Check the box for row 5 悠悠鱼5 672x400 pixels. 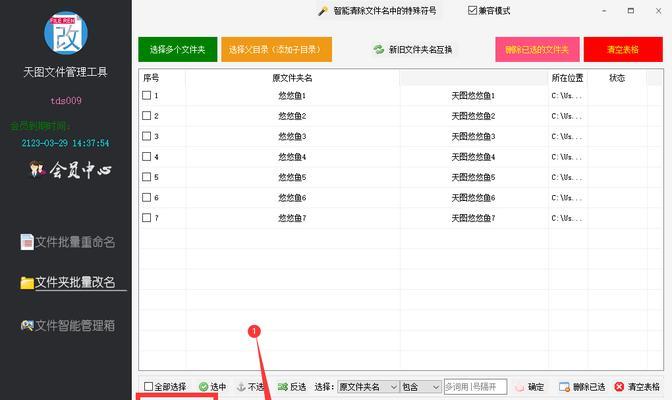pyautogui.click(x=147, y=177)
